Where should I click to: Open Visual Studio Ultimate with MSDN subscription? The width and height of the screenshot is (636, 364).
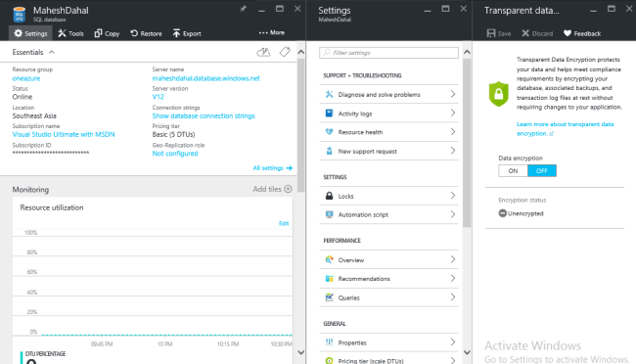point(64,134)
